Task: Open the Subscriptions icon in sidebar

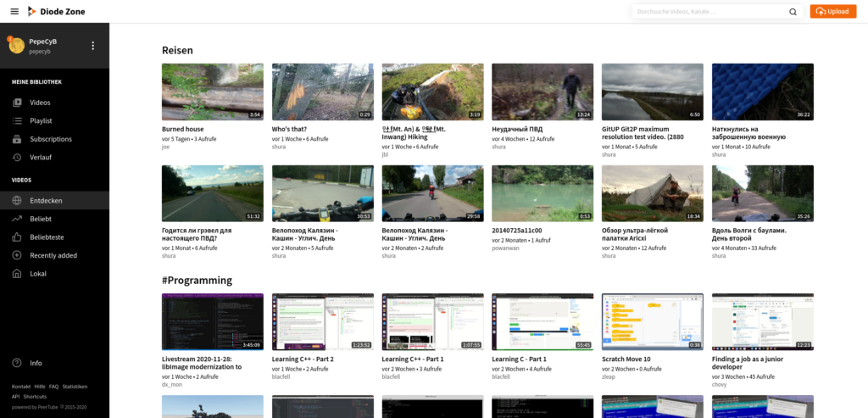Action: point(17,139)
